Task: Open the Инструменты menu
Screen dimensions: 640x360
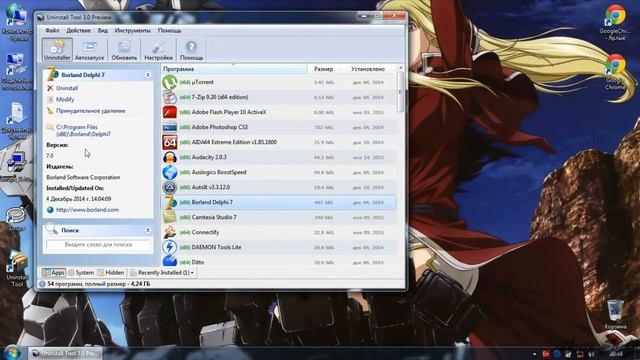Action: click(x=133, y=31)
